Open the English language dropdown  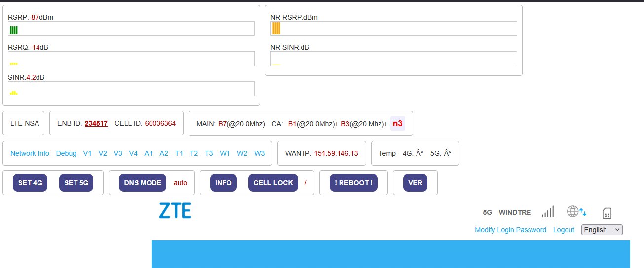coord(602,230)
